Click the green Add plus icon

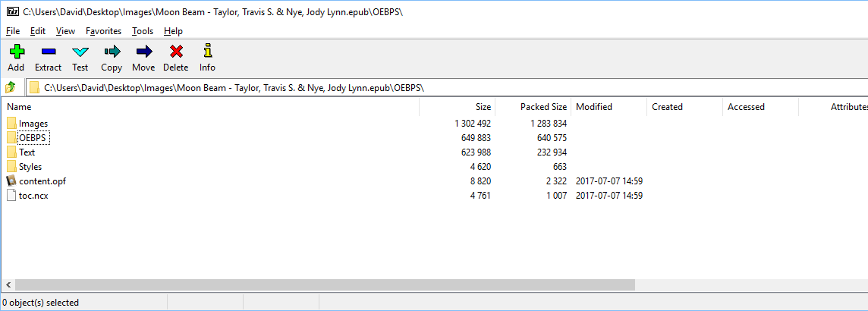pyautogui.click(x=16, y=52)
